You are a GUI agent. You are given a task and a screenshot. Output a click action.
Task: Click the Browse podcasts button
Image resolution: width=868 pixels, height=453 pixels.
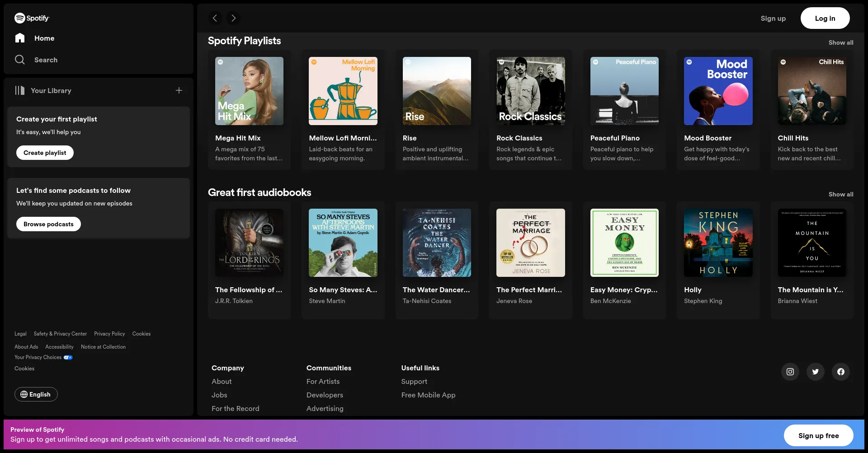click(x=48, y=224)
